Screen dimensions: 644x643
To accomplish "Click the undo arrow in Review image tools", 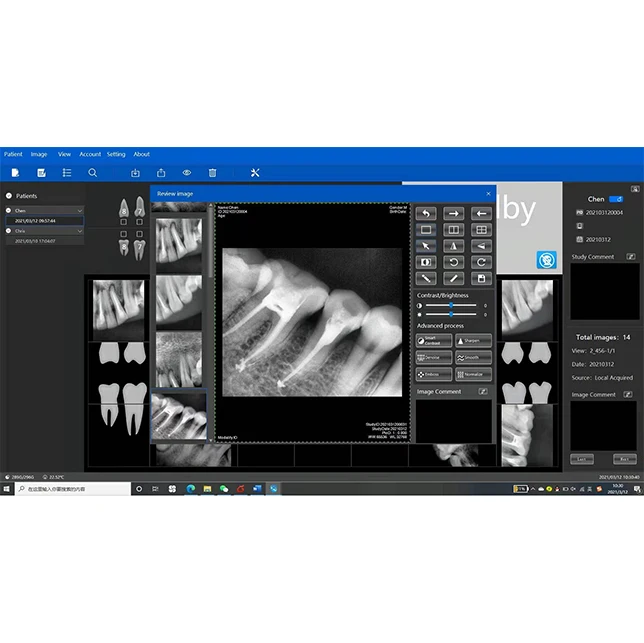I will pyautogui.click(x=426, y=214).
